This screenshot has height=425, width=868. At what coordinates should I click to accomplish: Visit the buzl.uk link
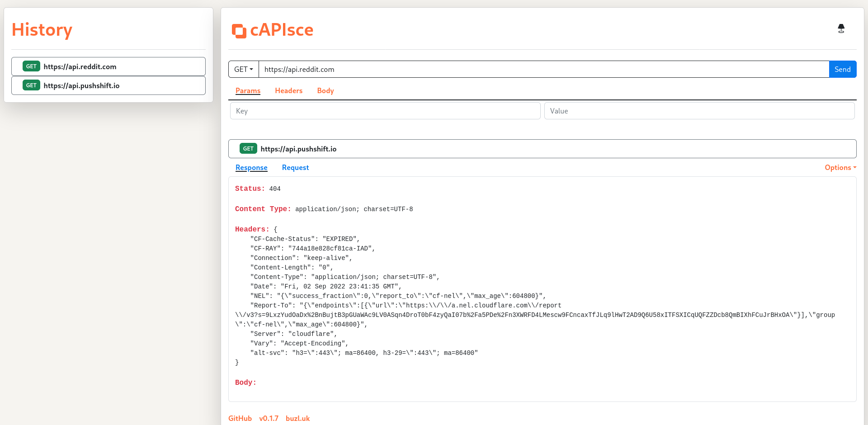(297, 418)
